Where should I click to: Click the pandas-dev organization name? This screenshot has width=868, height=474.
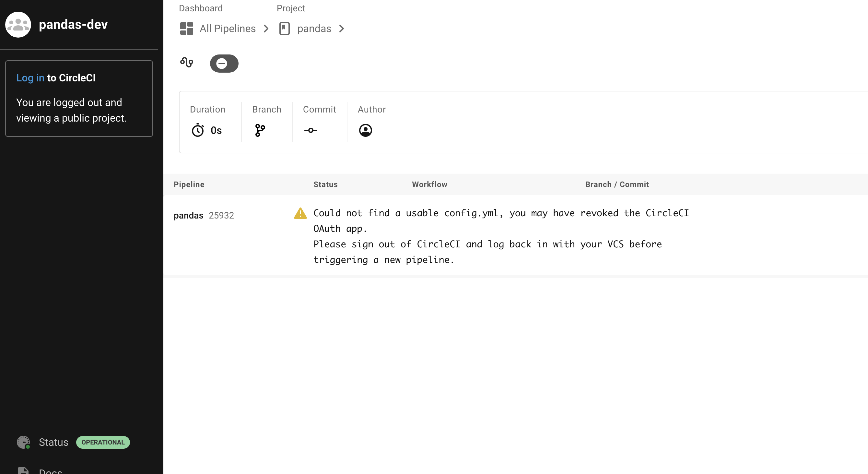(73, 25)
